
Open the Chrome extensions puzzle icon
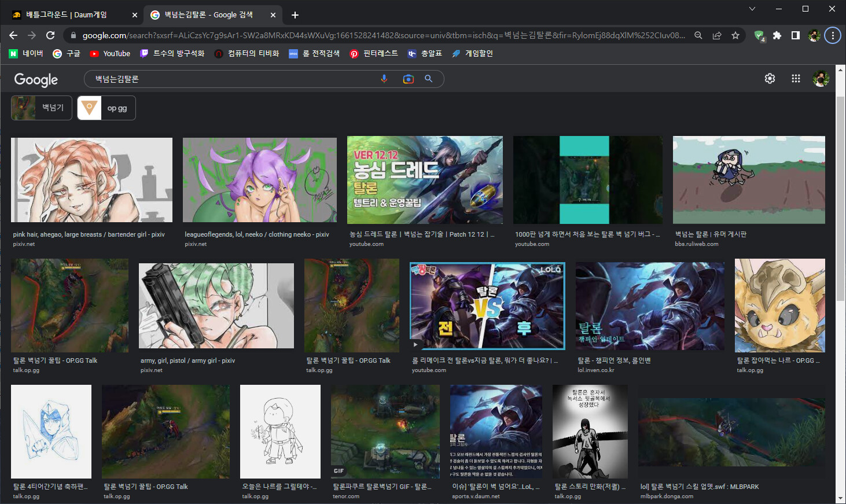(x=777, y=35)
